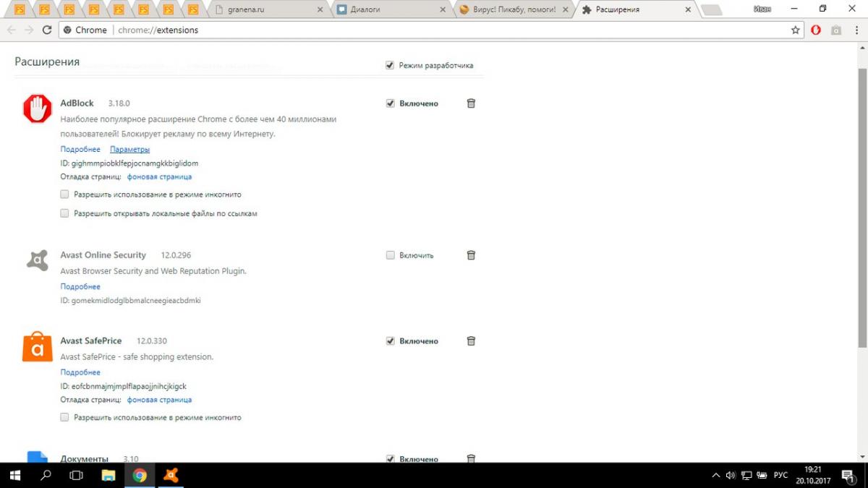Toggle Включено checkbox for Документы
868x488 pixels.
[x=391, y=458]
